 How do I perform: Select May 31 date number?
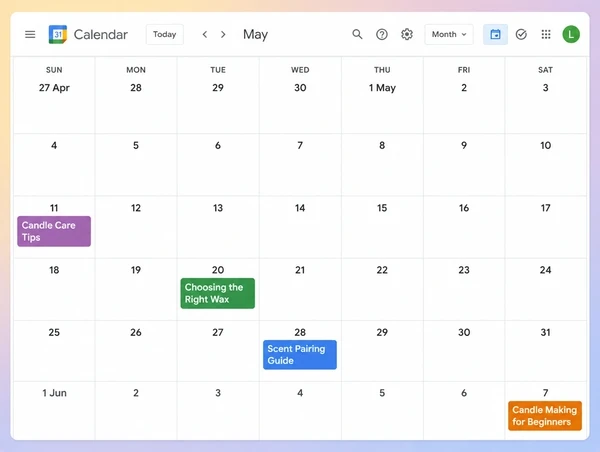coord(545,332)
